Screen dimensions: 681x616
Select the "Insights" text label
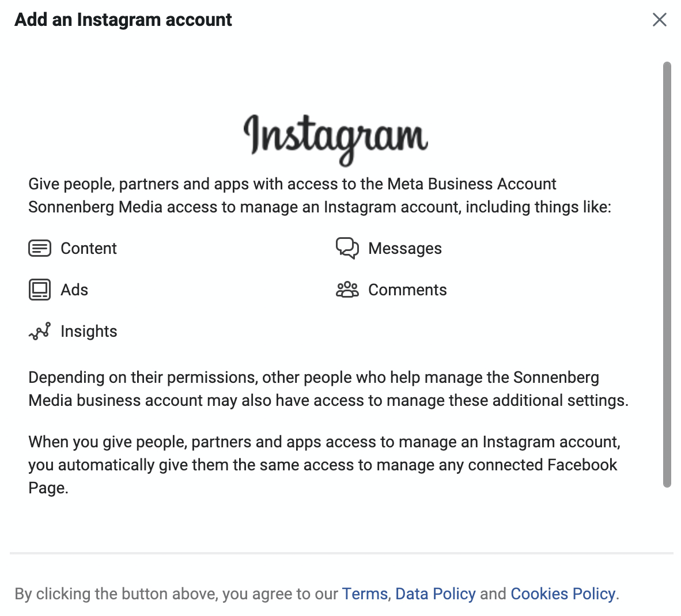[x=89, y=331]
